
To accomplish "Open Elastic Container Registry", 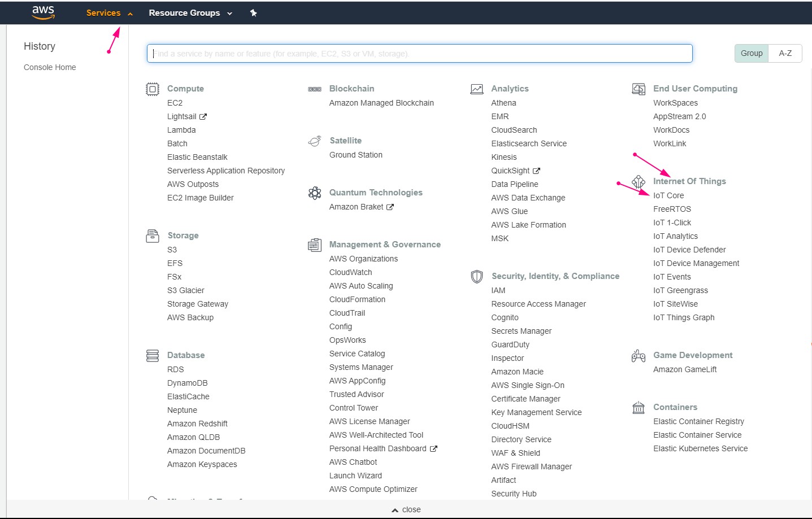I will pos(698,421).
